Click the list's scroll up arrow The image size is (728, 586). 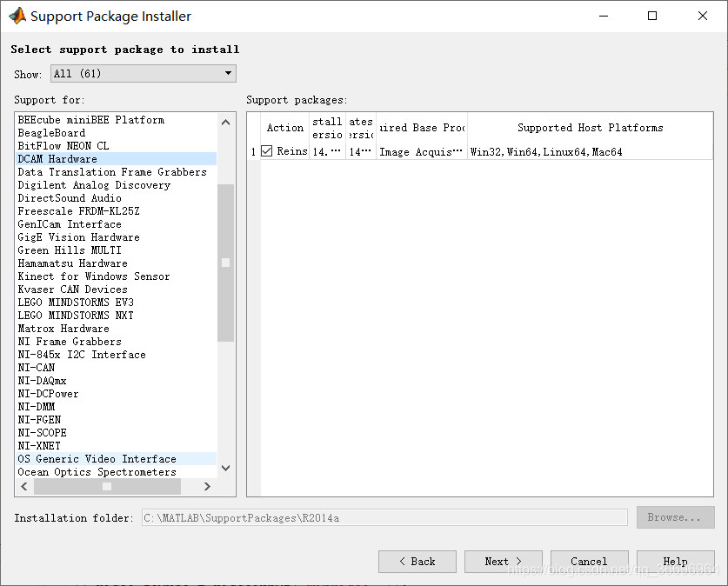pos(225,123)
